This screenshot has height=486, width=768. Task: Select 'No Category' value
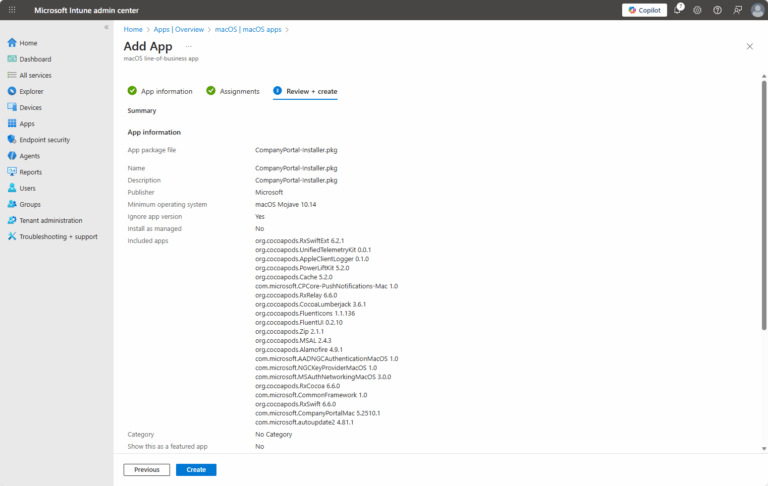tap(273, 434)
